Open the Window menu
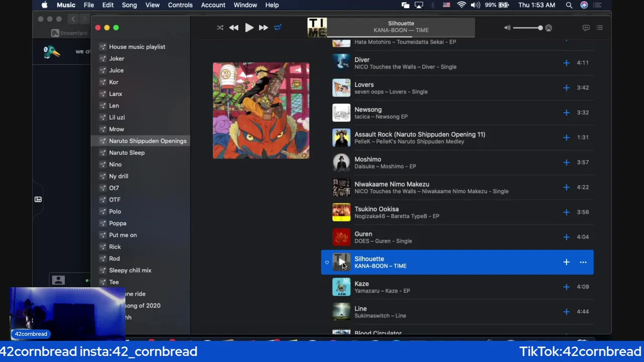 (x=246, y=5)
